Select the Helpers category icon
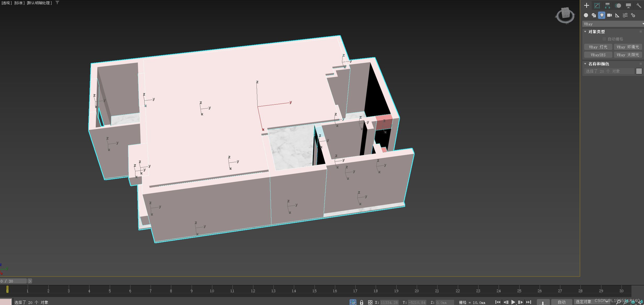This screenshot has height=305, width=644. 617,15
